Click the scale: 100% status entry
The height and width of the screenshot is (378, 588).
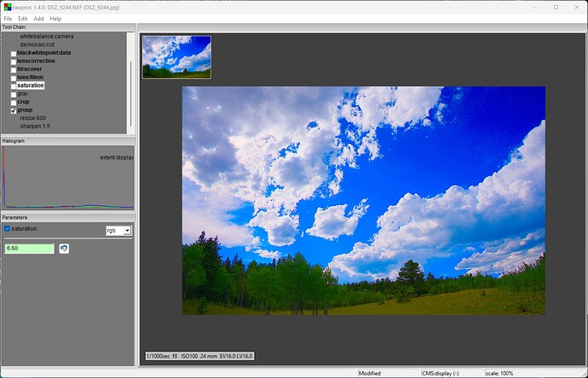pos(499,373)
